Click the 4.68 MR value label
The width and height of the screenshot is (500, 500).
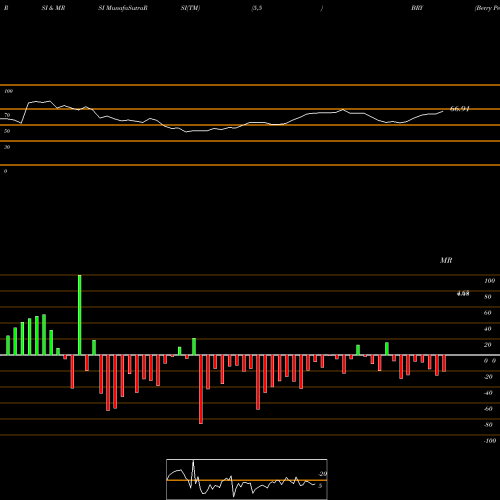(463, 293)
